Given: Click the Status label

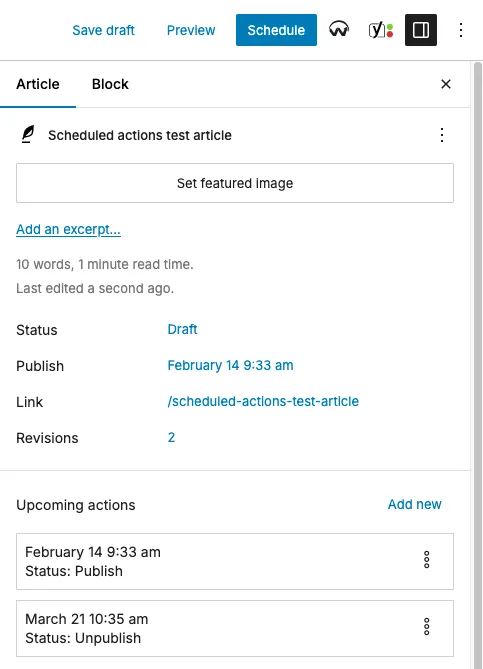Looking at the screenshot, I should click(37, 330).
